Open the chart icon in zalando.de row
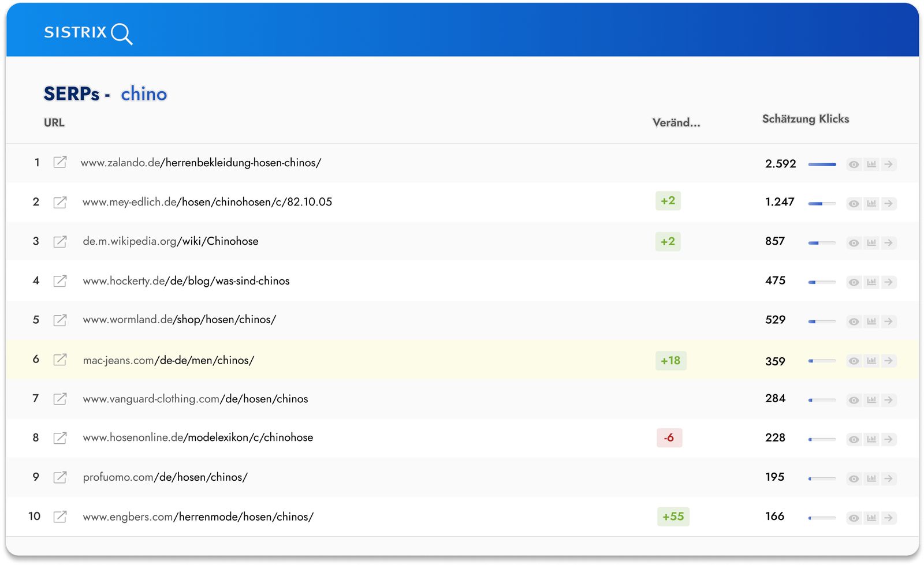Viewport: 924px width, 565px height. coord(871,164)
